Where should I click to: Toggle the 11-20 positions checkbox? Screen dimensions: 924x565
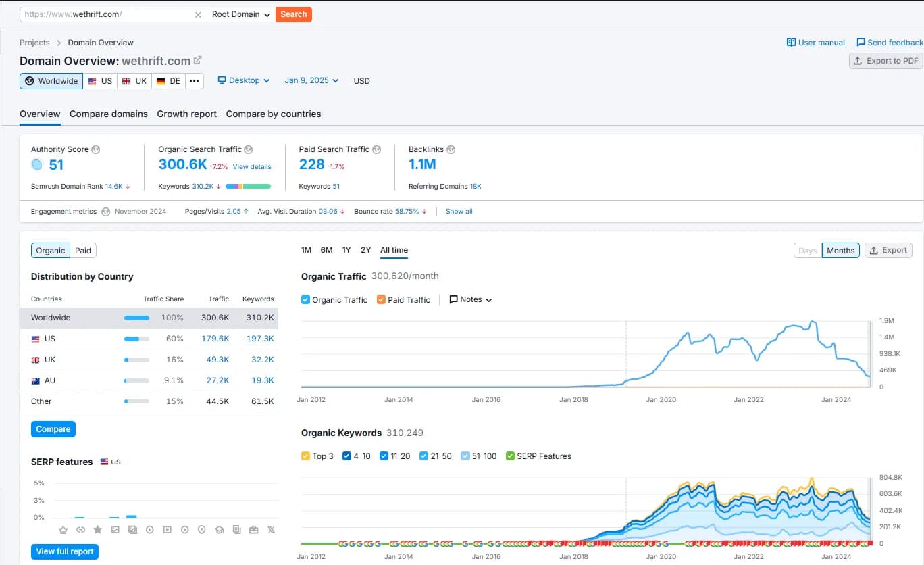tap(384, 456)
